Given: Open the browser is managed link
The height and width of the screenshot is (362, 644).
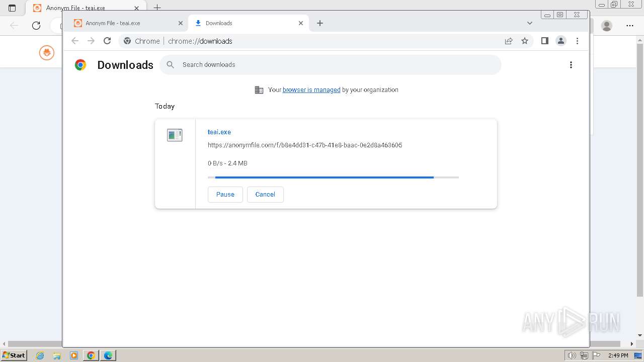Looking at the screenshot, I should [x=311, y=90].
